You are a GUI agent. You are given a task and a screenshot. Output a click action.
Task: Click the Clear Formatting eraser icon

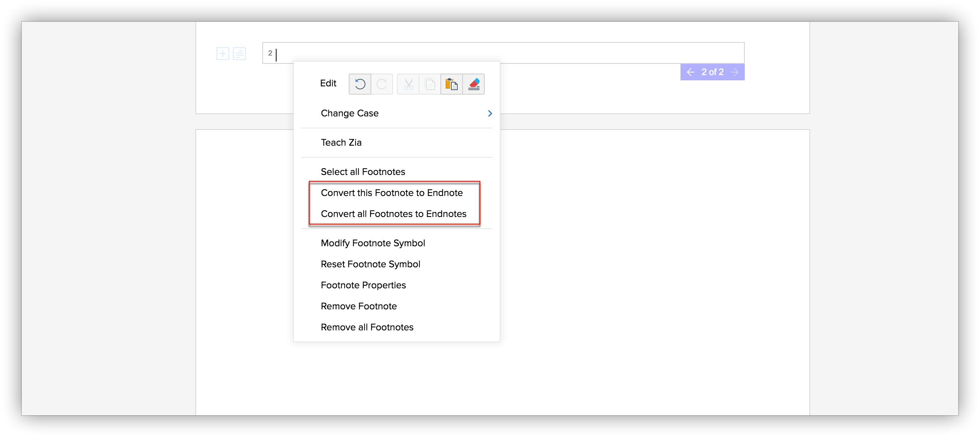click(473, 84)
